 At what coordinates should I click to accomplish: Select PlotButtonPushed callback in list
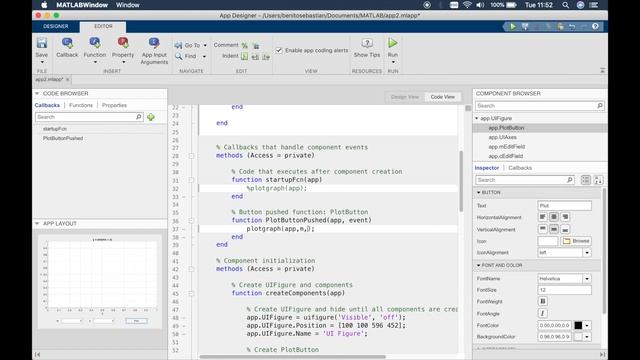coord(63,138)
